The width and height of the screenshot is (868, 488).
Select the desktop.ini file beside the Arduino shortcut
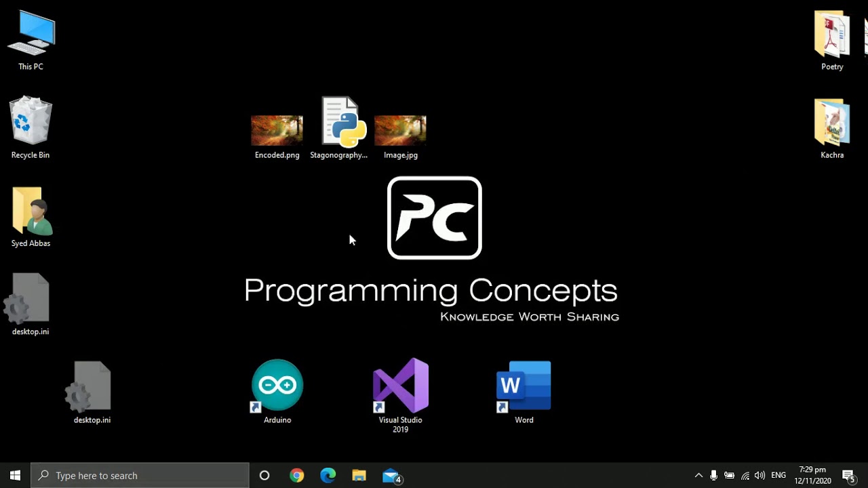(92, 393)
